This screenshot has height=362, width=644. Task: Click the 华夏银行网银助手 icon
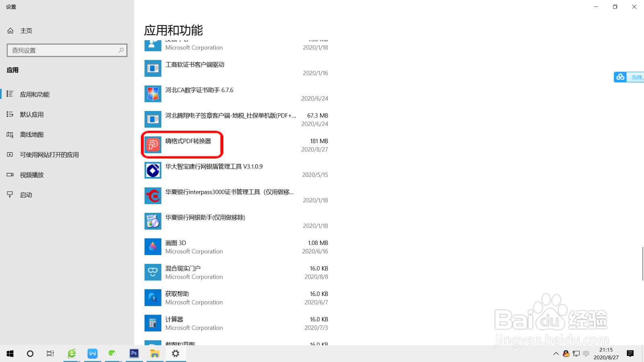tap(153, 221)
